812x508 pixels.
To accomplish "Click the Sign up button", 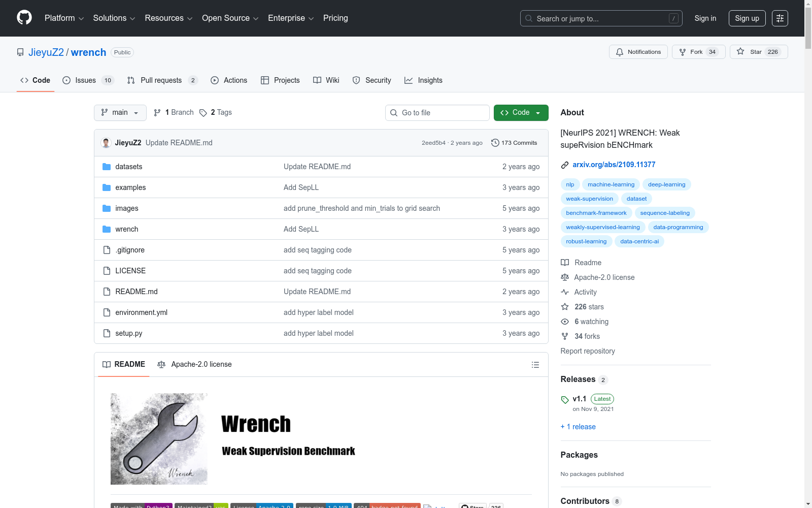I will pos(747,18).
